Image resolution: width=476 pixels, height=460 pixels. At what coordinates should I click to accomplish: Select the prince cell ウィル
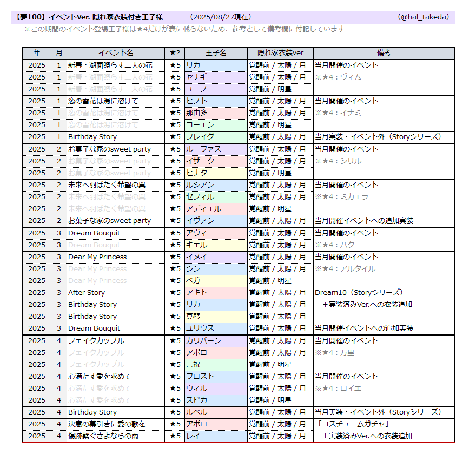coord(216,389)
